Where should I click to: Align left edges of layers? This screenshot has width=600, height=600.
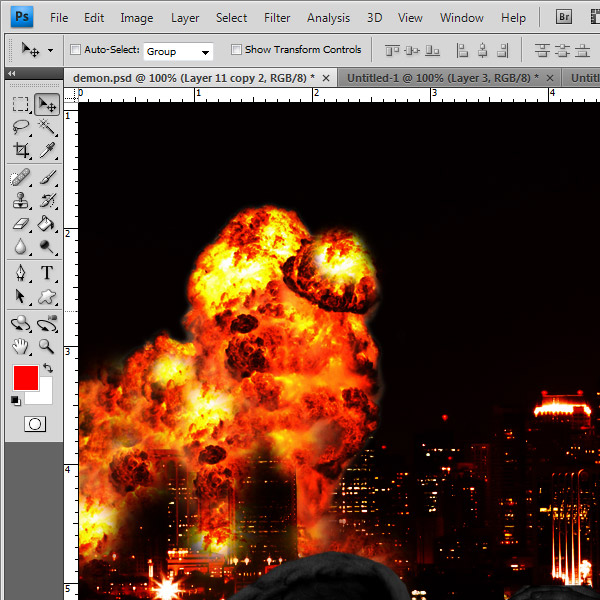(462, 50)
